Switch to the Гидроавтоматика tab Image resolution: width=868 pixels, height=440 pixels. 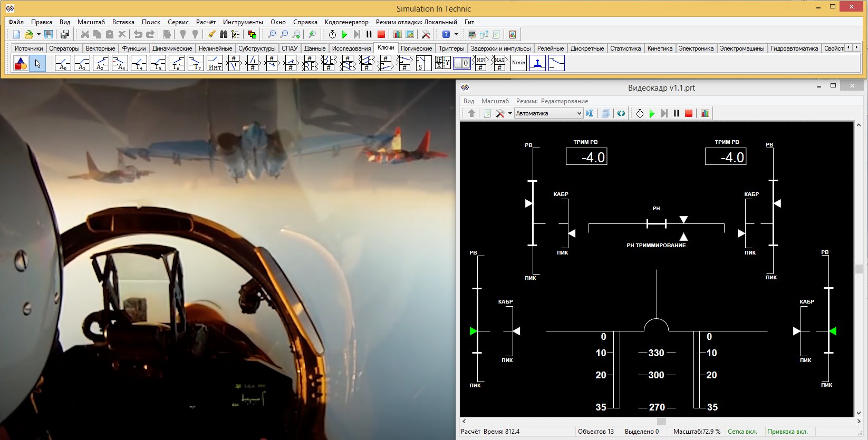coord(794,48)
